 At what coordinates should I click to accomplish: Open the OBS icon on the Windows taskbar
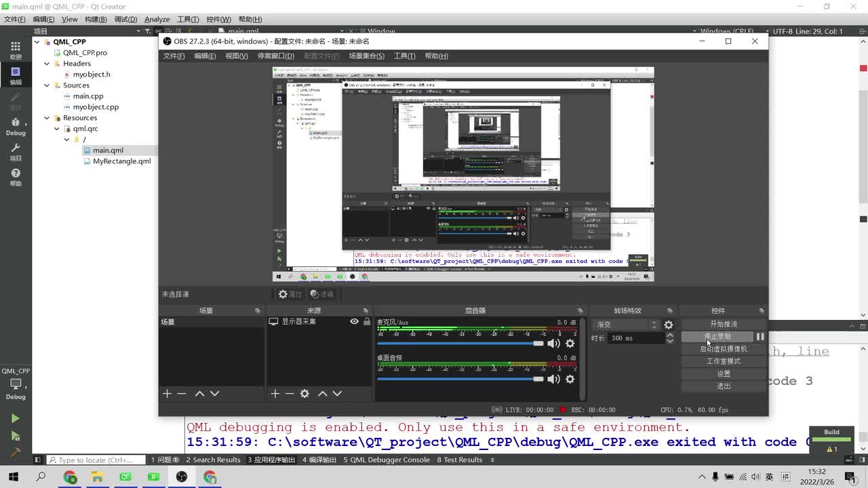pos(182,477)
